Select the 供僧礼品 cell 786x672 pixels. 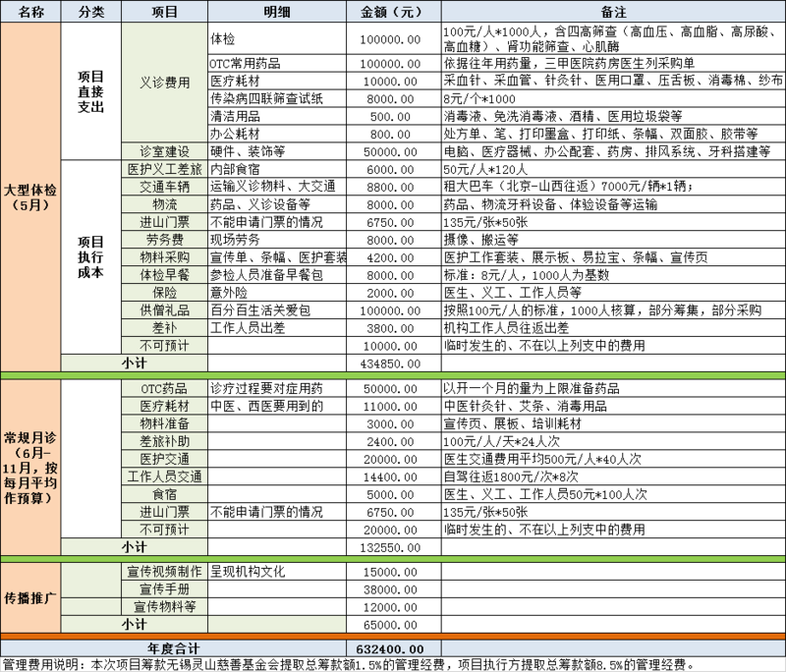click(164, 310)
